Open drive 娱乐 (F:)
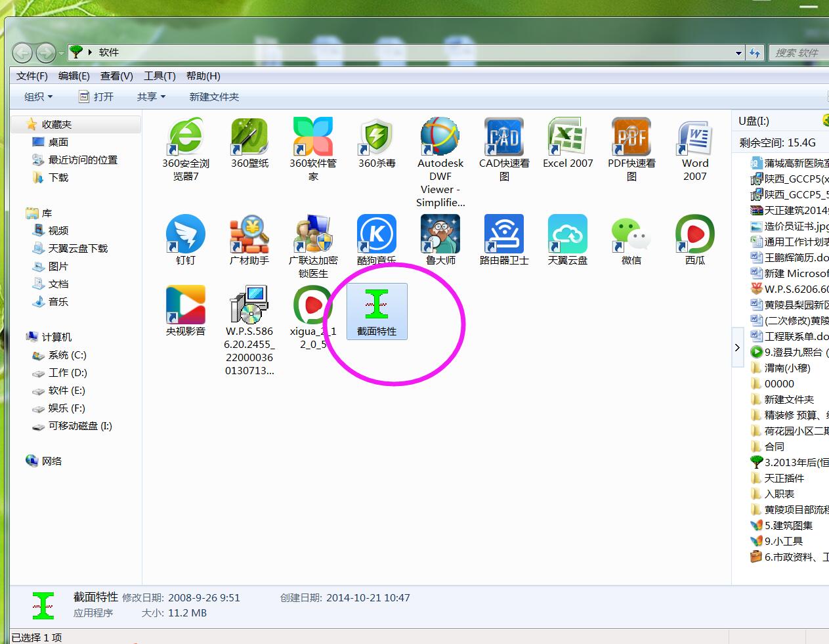Screen dimensions: 829x644 pos(66,408)
